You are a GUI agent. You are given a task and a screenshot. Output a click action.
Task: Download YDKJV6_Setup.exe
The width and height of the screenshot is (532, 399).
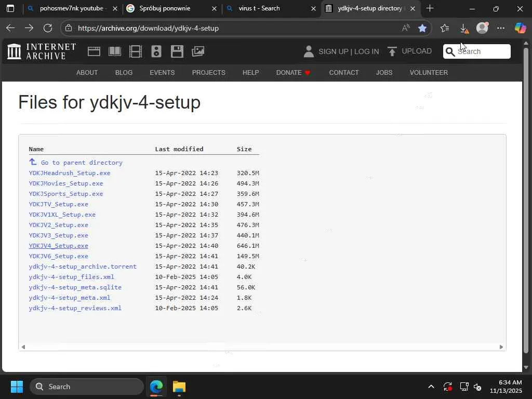[58, 256]
